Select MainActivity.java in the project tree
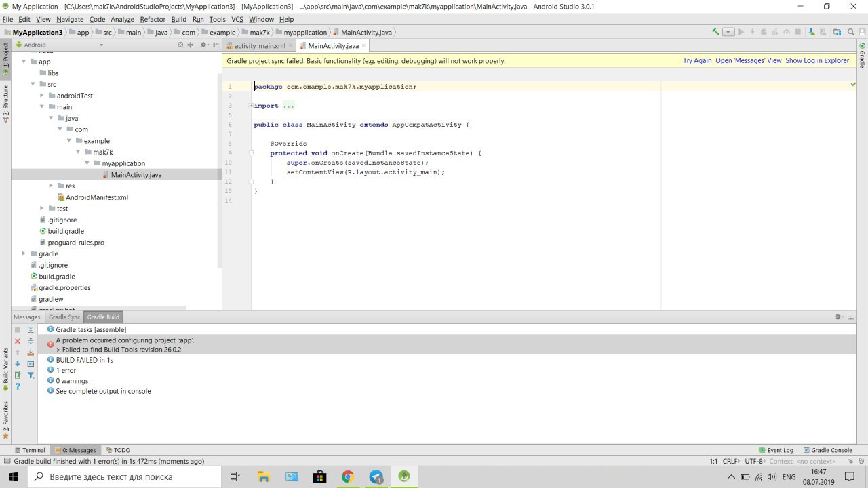Viewport: 868px width, 488px height. click(x=136, y=175)
